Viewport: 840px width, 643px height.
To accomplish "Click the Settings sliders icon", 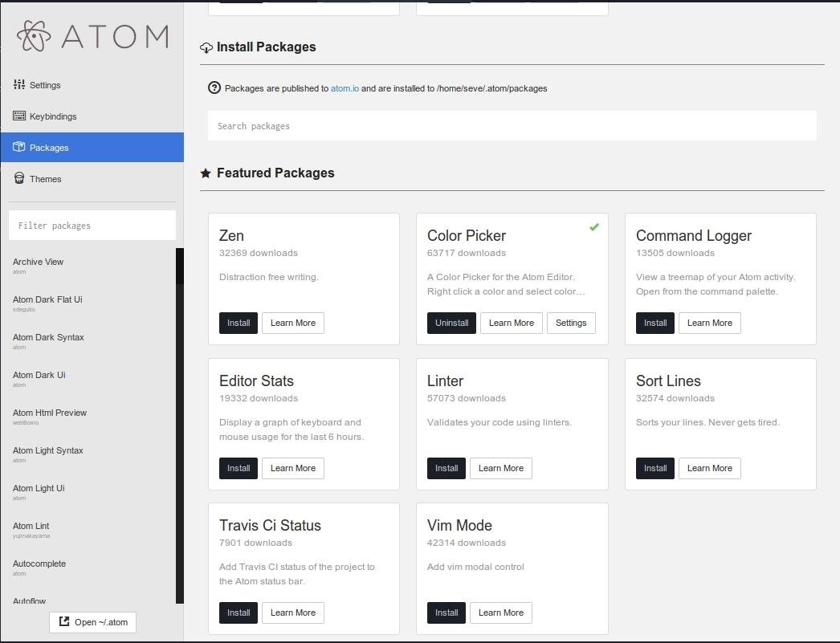I will (x=19, y=84).
